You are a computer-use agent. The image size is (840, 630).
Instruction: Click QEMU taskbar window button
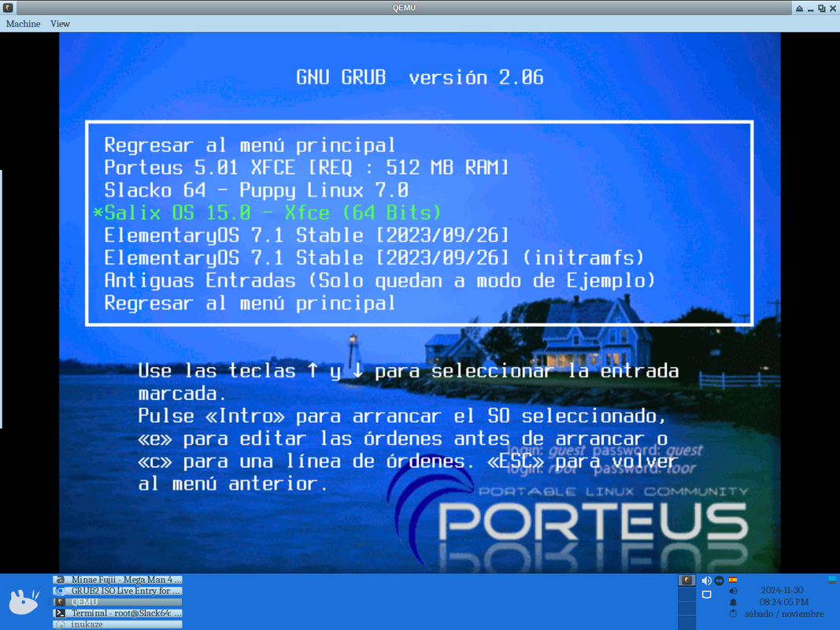tap(118, 602)
